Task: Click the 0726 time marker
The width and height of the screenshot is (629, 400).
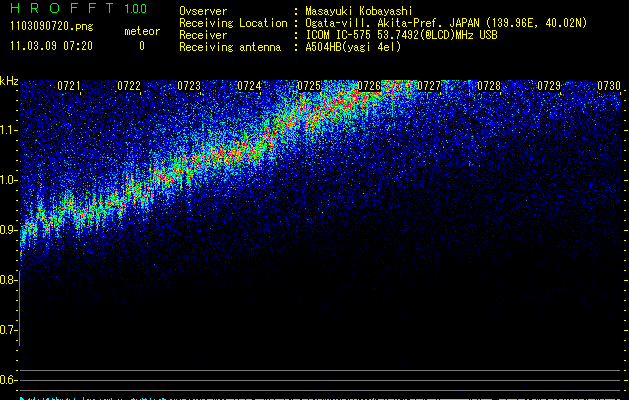Action: 369,86
